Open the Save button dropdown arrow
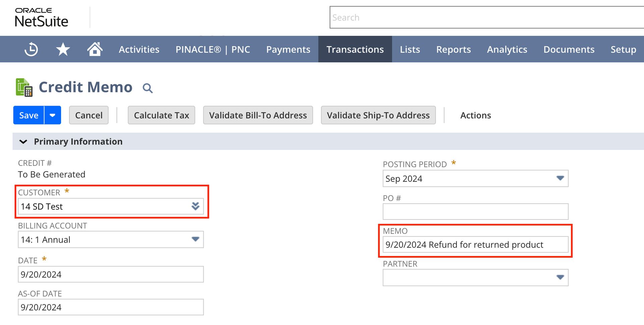644x325 pixels. (x=53, y=115)
